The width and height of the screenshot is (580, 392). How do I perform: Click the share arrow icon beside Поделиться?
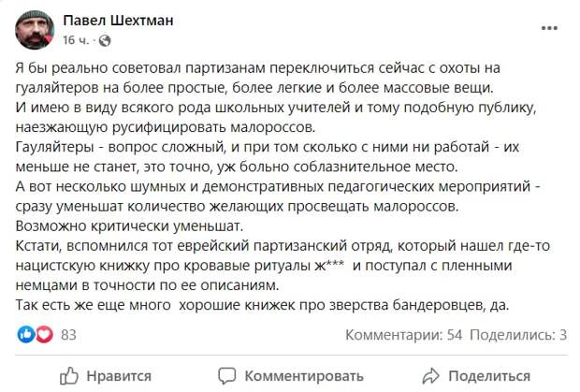(430, 376)
